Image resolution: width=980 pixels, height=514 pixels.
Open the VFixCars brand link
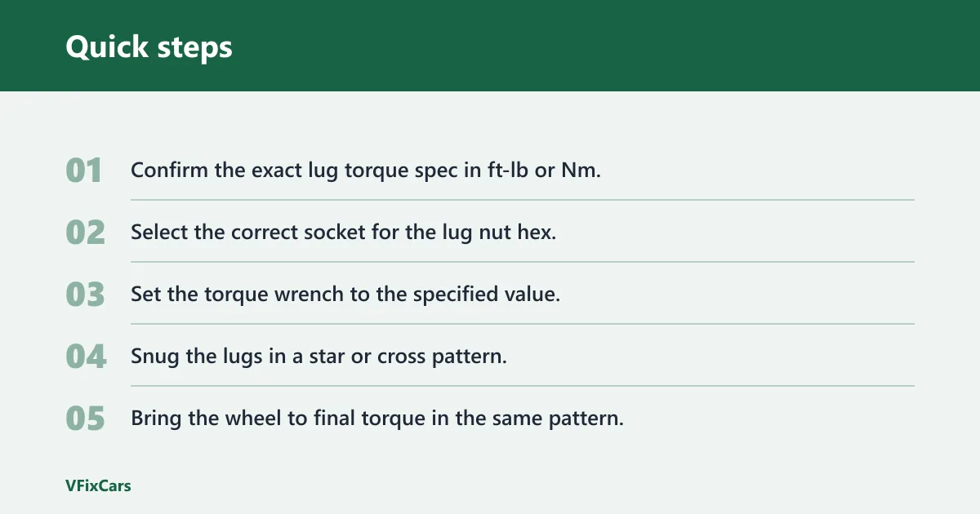point(98,485)
